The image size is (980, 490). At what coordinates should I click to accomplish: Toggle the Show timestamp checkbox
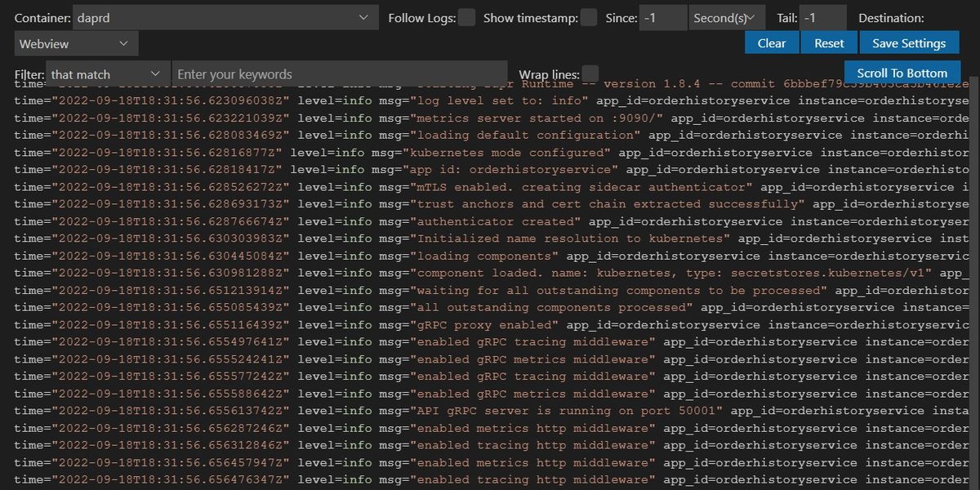pyautogui.click(x=589, y=17)
